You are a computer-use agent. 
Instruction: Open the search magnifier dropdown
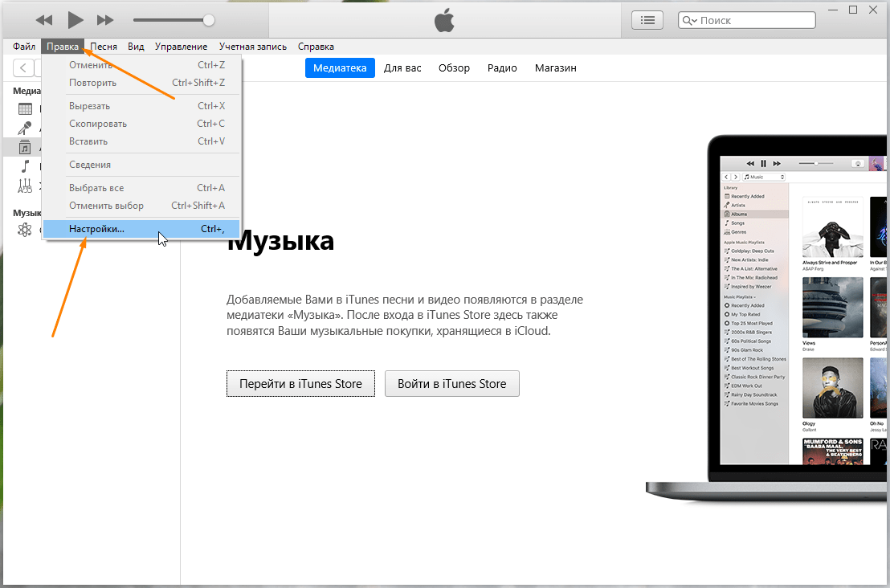pos(689,20)
